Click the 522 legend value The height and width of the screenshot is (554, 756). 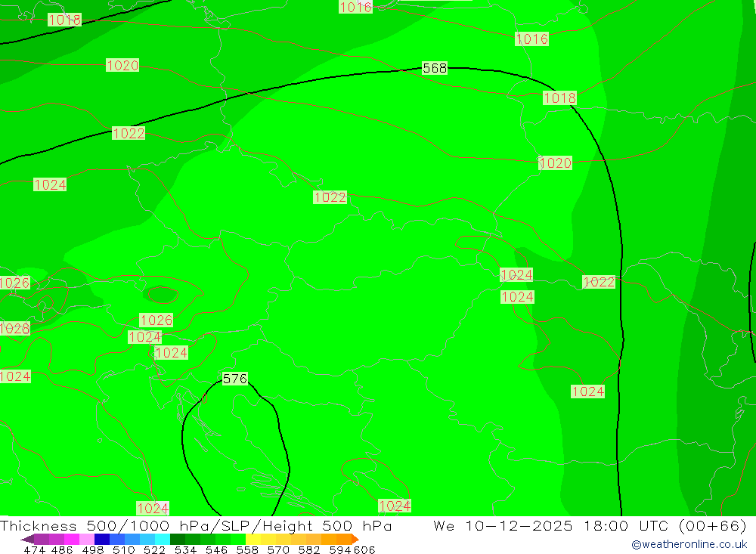[x=154, y=550]
